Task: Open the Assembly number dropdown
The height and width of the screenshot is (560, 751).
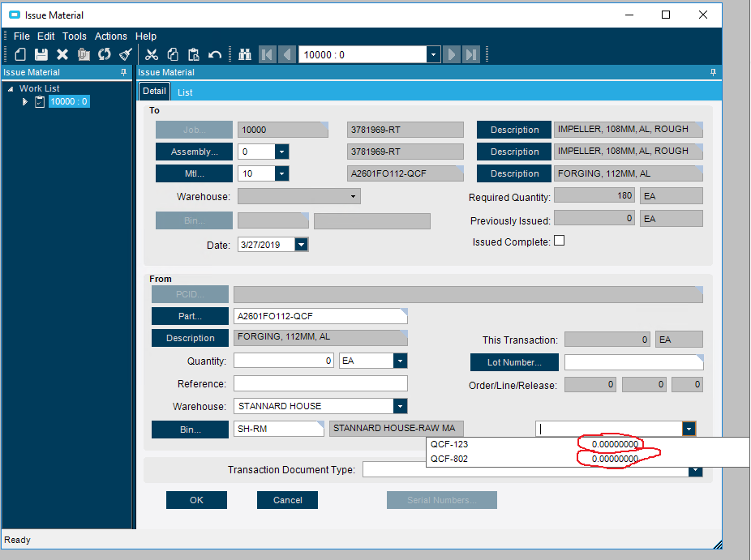Action: [x=281, y=152]
